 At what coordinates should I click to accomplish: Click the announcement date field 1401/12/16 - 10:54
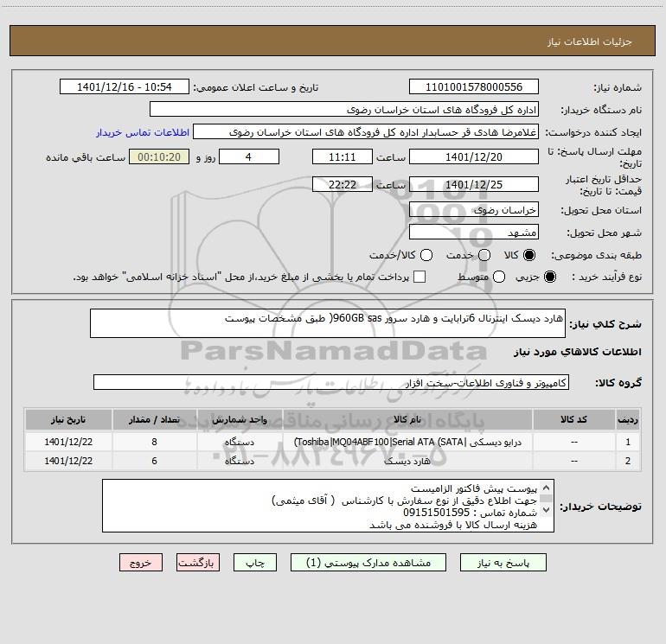pos(125,86)
